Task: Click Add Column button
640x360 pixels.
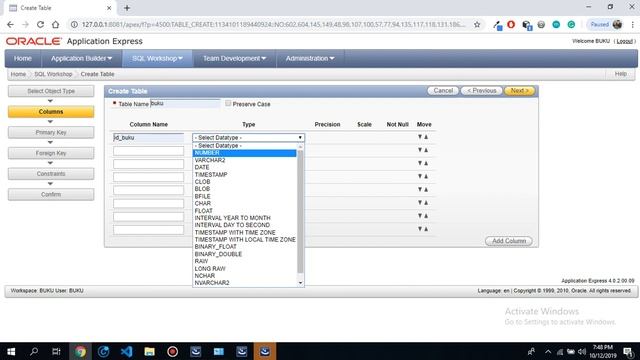Action: tap(509, 241)
